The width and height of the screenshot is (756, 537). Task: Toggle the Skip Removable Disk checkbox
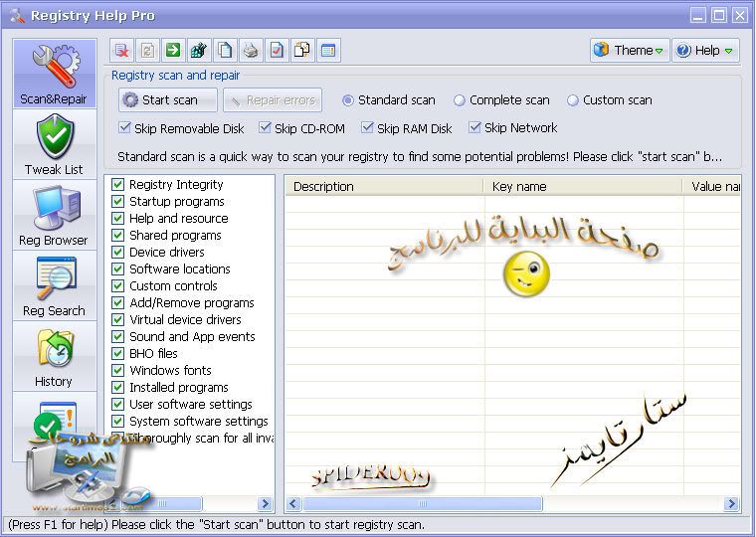coord(124,127)
